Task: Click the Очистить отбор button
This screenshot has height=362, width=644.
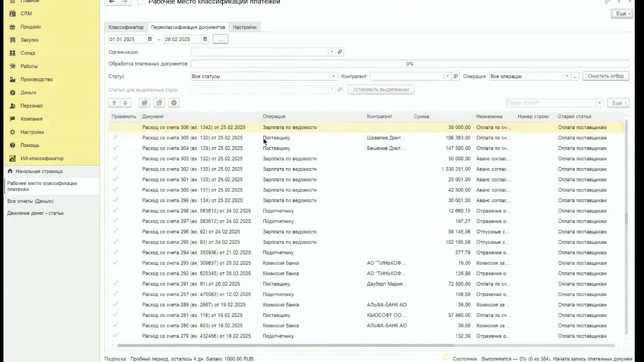Action: (x=606, y=76)
